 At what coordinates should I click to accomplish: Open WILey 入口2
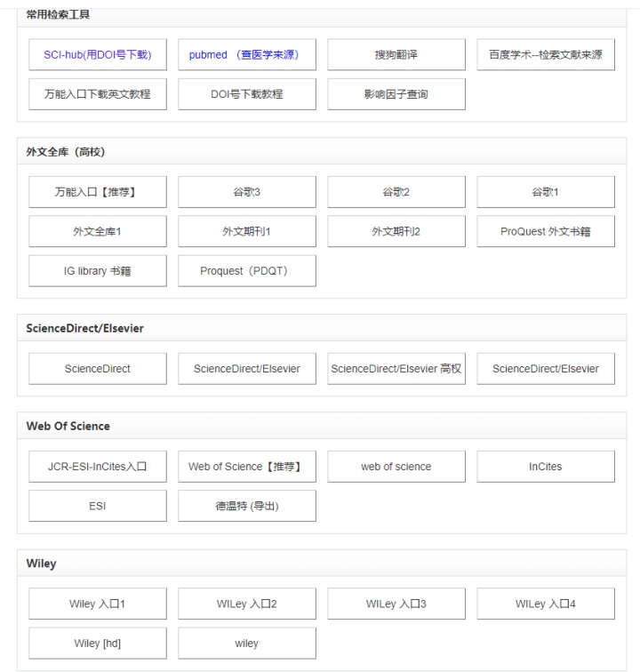(x=247, y=604)
